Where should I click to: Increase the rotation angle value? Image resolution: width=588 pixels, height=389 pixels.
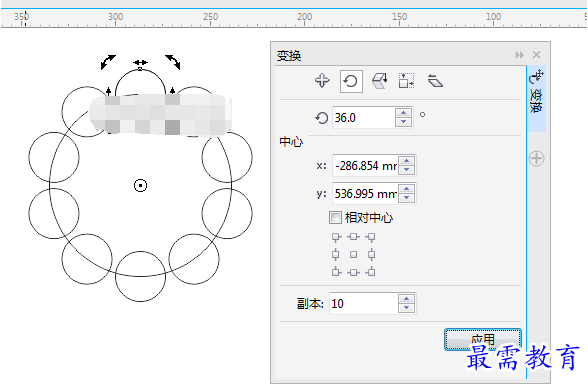(404, 113)
